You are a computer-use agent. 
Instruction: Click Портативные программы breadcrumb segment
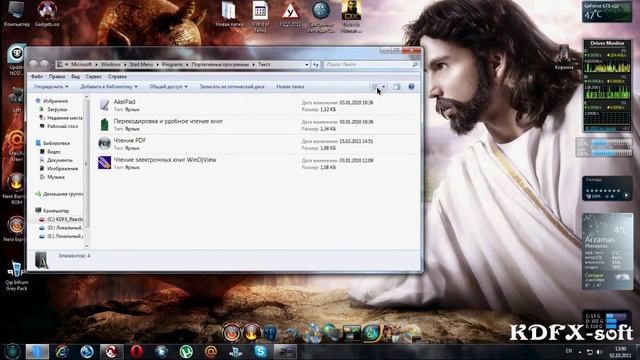tap(220, 64)
